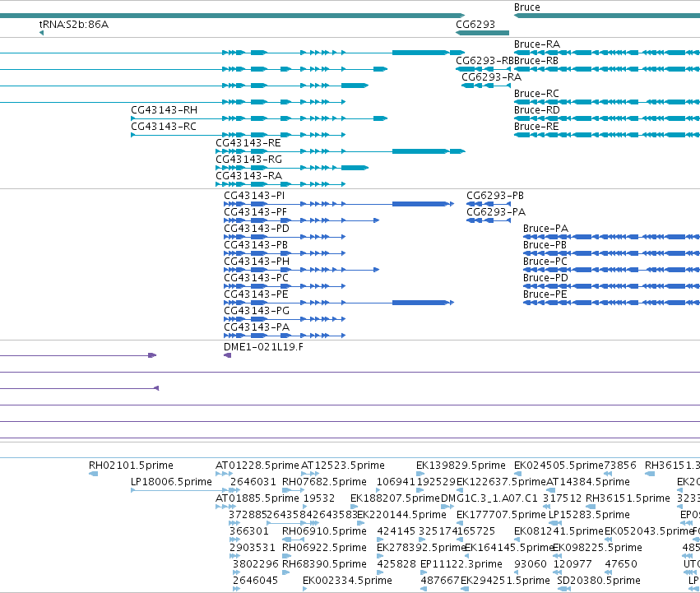Open the EK220144.5prime EST label

pyautogui.click(x=401, y=515)
